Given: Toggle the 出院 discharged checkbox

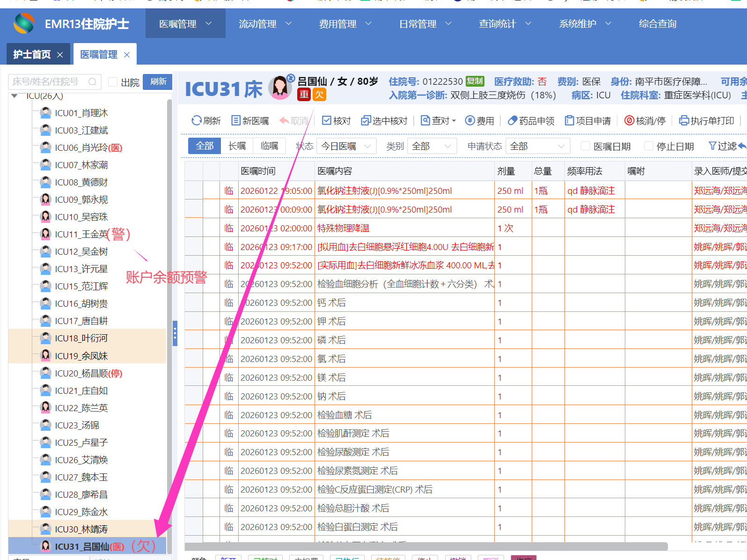Looking at the screenshot, I should [113, 82].
